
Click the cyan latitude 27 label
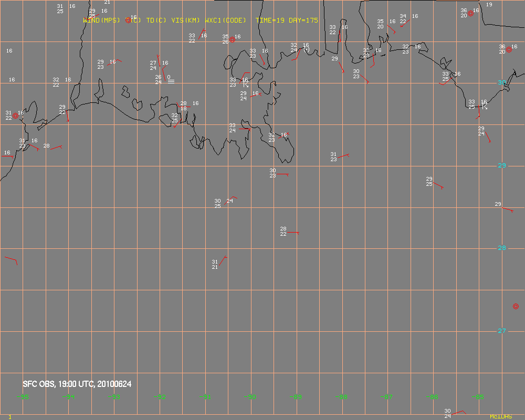[x=502, y=331]
